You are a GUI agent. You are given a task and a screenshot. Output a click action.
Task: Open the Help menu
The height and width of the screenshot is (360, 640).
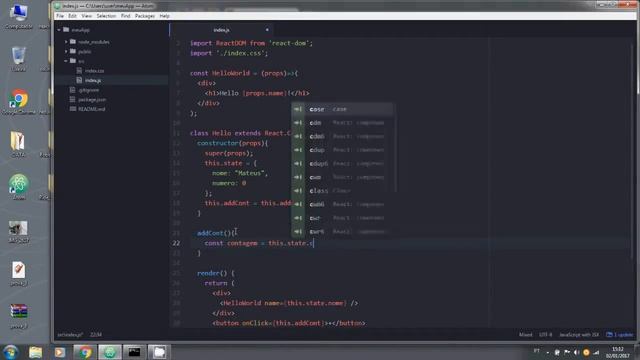coord(164,16)
